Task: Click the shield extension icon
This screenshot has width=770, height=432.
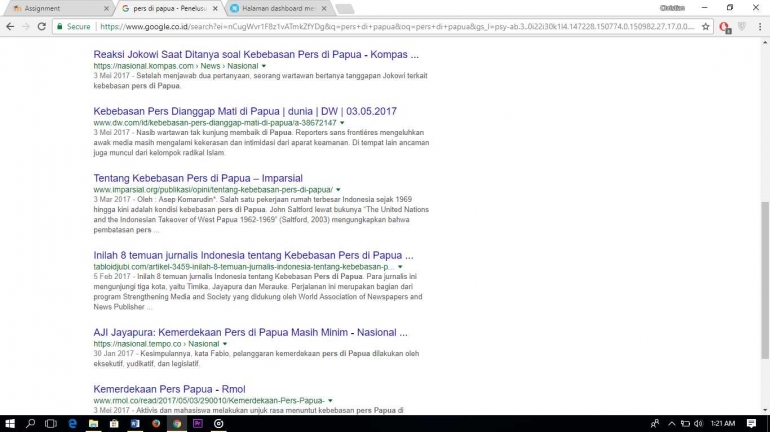Action: coord(742,27)
